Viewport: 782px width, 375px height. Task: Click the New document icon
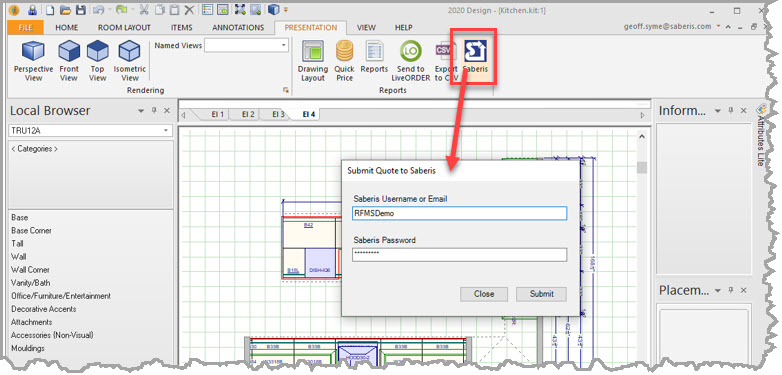(50, 9)
